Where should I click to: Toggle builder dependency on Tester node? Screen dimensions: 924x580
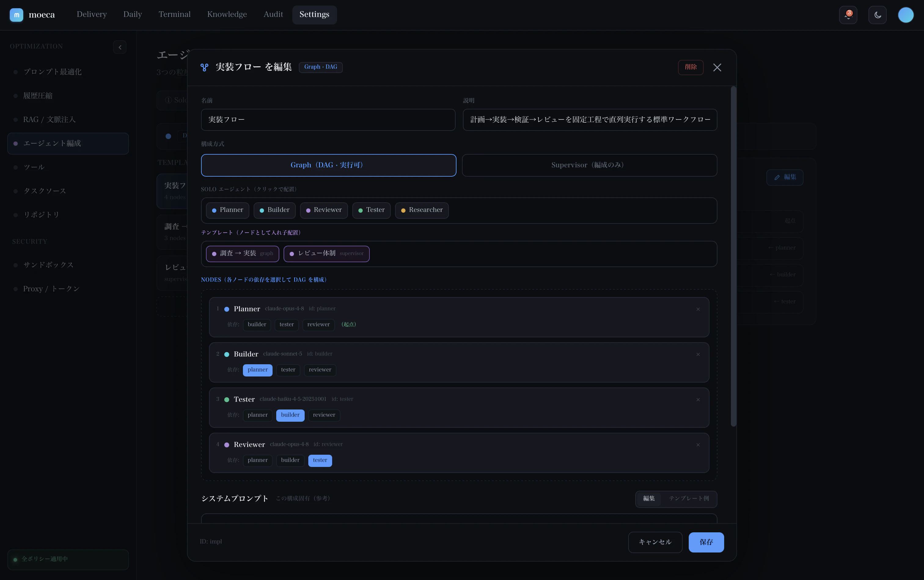point(290,415)
